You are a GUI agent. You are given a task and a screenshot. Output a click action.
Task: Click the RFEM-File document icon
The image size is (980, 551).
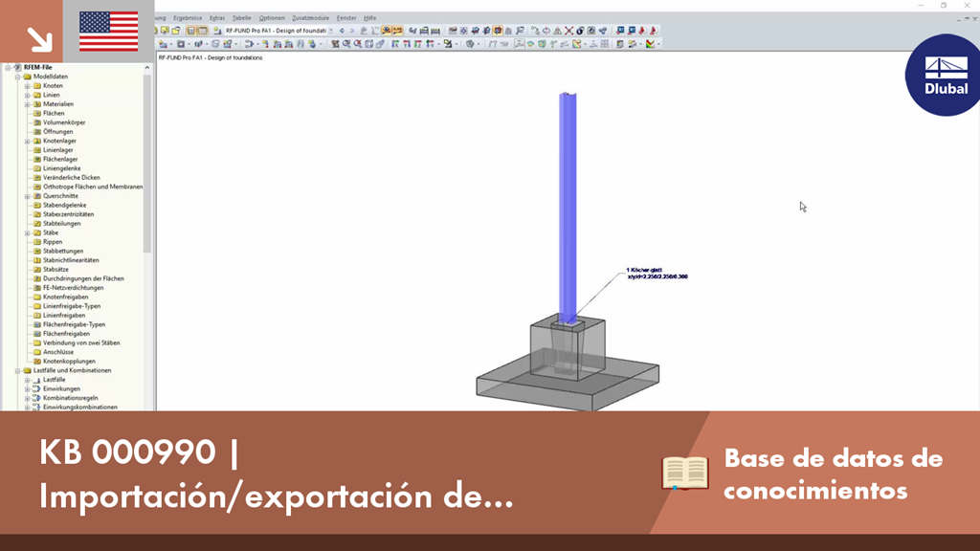pos(17,68)
